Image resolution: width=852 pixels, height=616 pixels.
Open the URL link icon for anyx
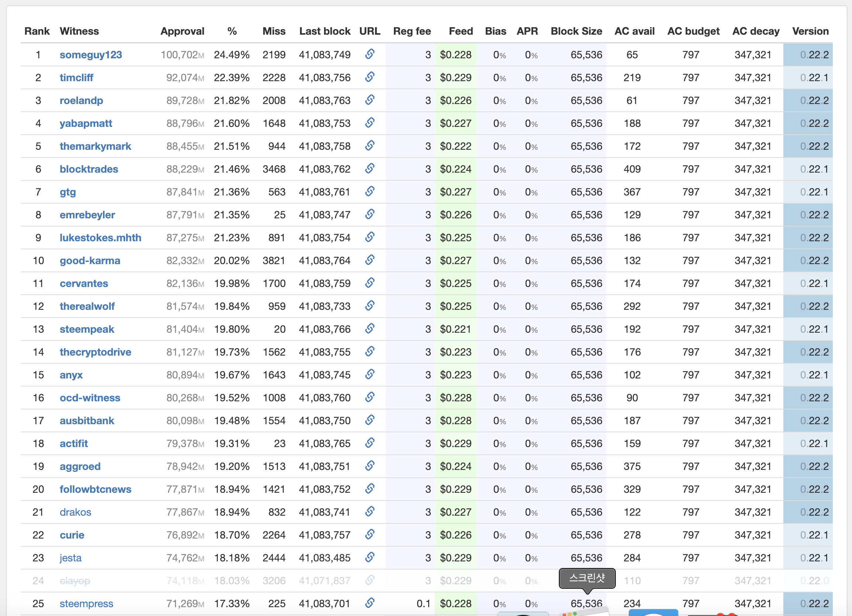[x=370, y=375]
